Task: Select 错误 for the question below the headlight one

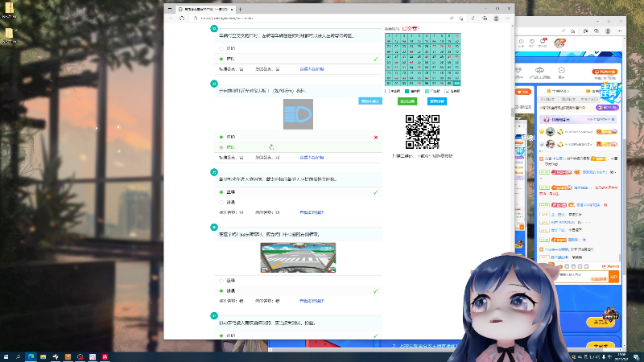Action: click(x=221, y=203)
